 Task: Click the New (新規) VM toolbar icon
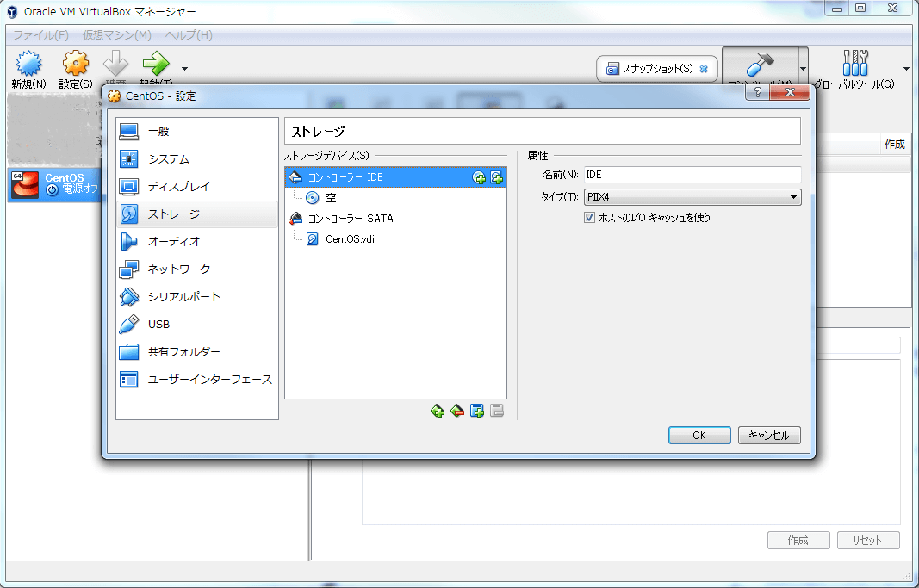[28, 63]
